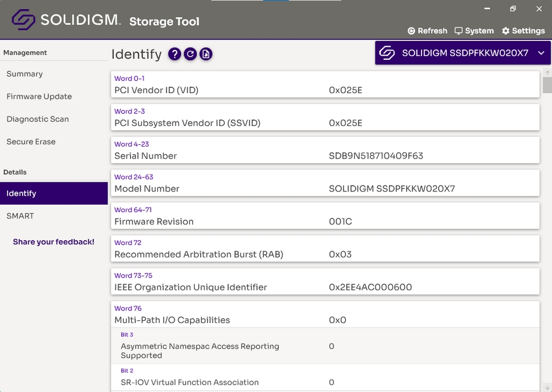Expand the SOLIDIGM SSDPFKKW020X7 drive selector
This screenshot has width=552, height=392.
pos(462,53)
